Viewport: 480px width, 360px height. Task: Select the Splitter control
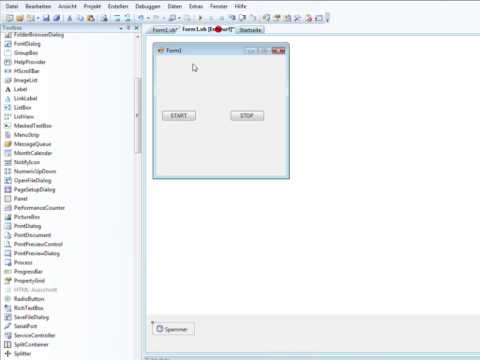[22, 353]
